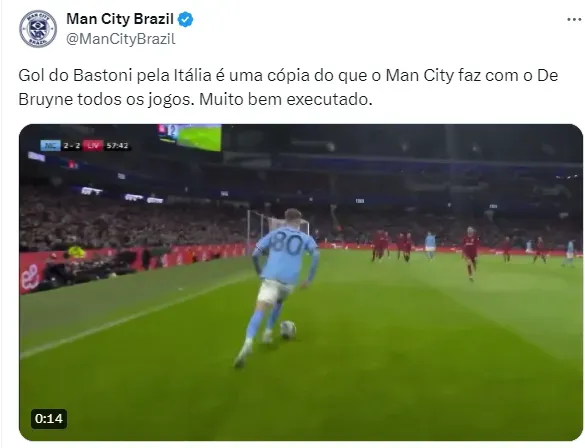
Task: Open the @ManCityBrazil handle link
Action: click(121, 39)
